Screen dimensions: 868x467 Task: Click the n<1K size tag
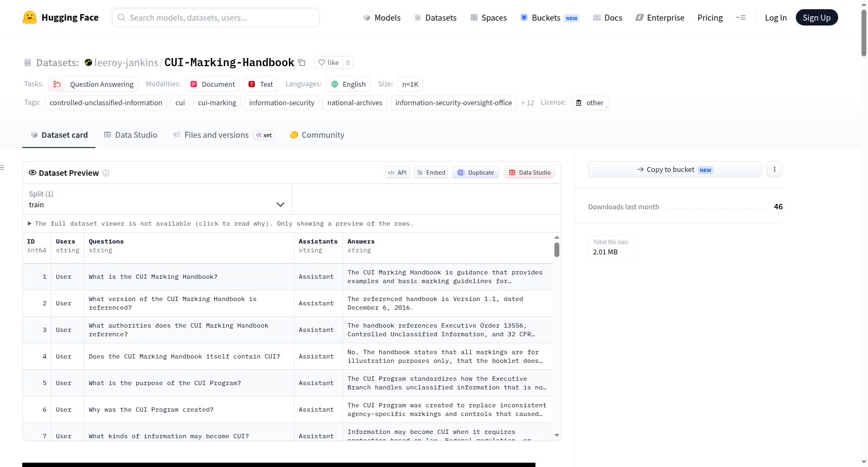tap(410, 84)
